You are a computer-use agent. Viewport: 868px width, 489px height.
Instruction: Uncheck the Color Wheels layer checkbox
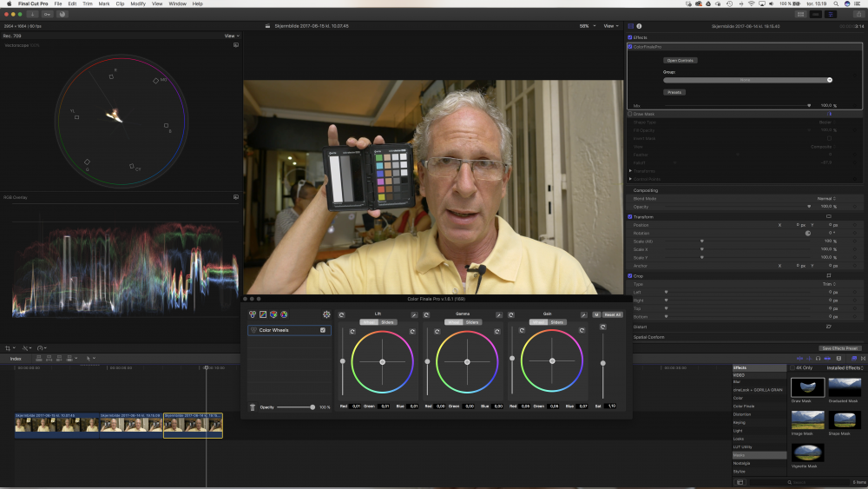(x=323, y=330)
